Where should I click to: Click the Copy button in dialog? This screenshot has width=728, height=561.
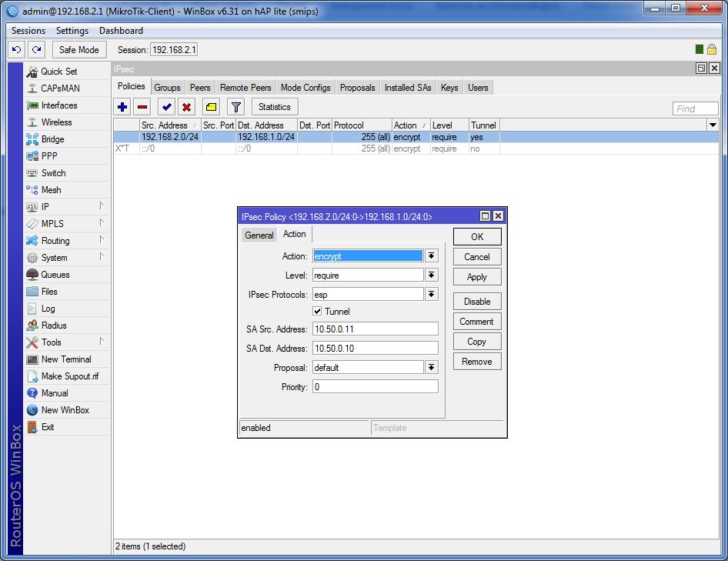[x=477, y=342]
